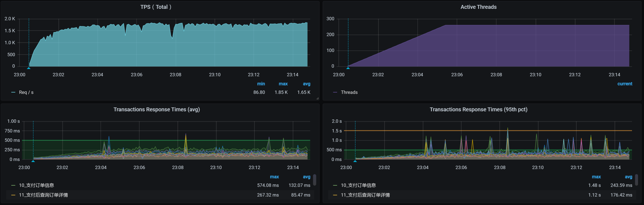Click annotation marker in 95th pct chart

[355, 161]
